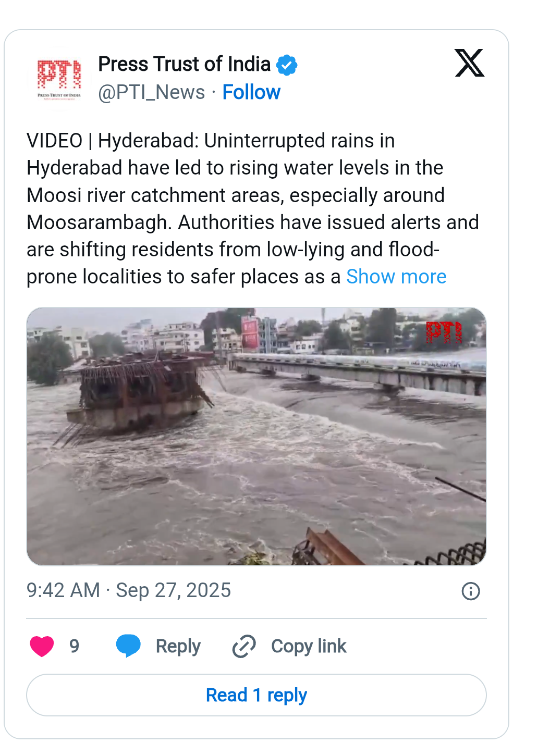The image size is (538, 756).
Task: Like the post with the heart icon
Action: [42, 646]
